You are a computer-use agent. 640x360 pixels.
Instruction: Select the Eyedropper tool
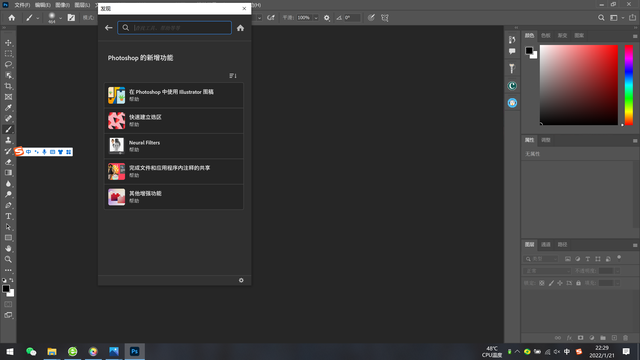(x=8, y=108)
